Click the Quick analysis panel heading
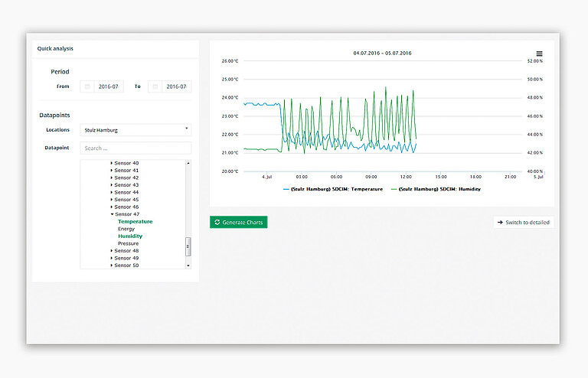Image resolution: width=588 pixels, height=378 pixels. point(55,49)
